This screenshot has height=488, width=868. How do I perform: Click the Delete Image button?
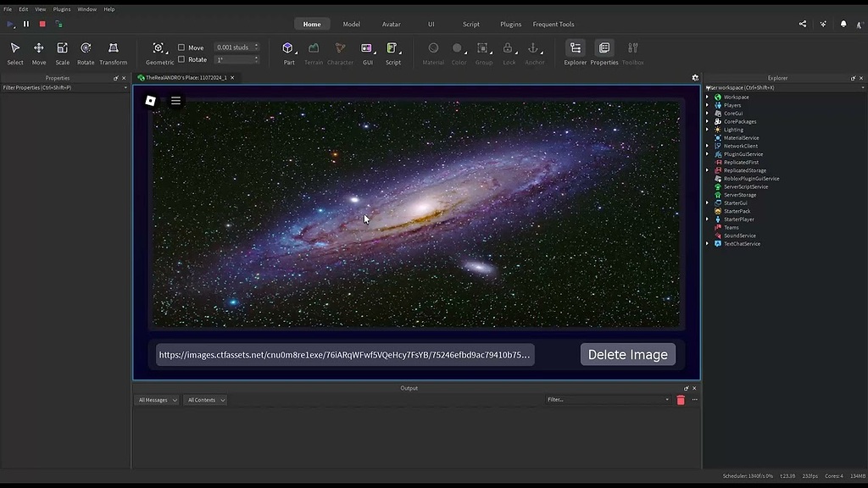628,355
